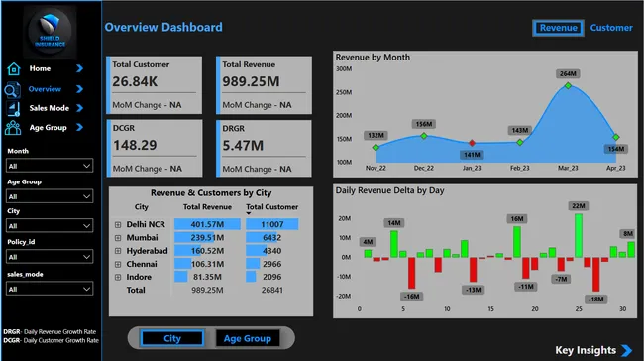
Task: Sort by Total Customer column header
Action: (x=271, y=207)
